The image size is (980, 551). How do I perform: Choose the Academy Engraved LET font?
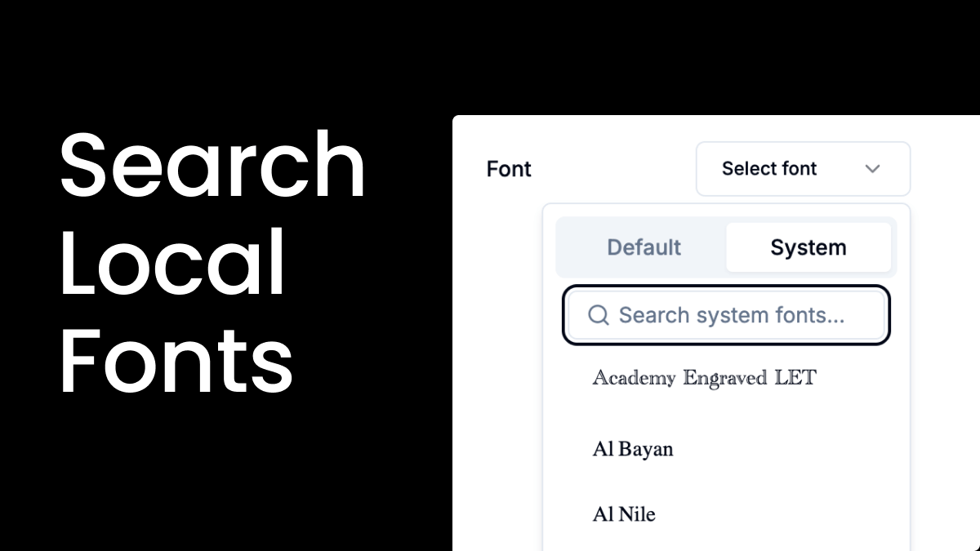click(704, 378)
